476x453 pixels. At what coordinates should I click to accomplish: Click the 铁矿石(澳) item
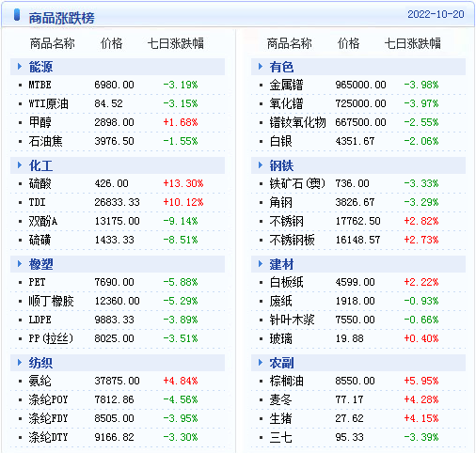(297, 183)
